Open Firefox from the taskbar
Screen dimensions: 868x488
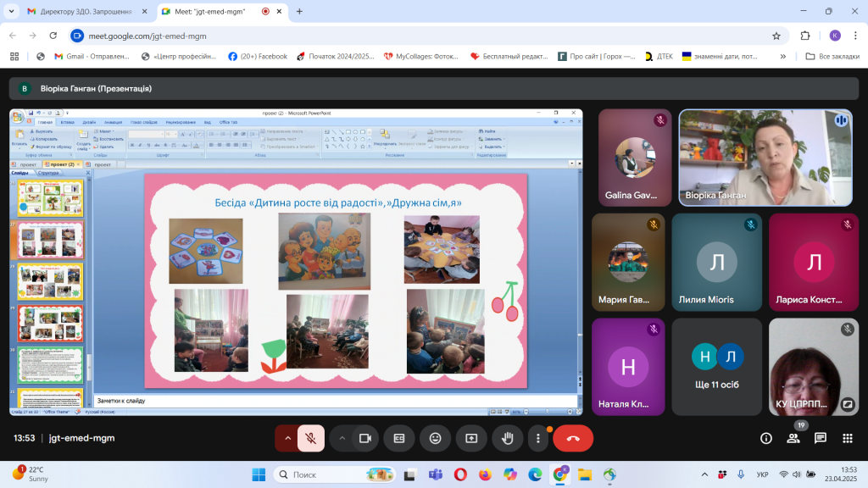pos(486,474)
